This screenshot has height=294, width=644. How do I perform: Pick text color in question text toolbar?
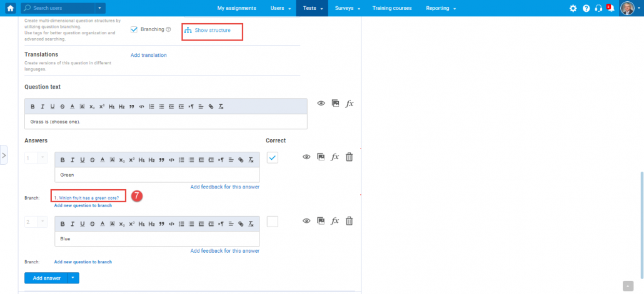73,106
